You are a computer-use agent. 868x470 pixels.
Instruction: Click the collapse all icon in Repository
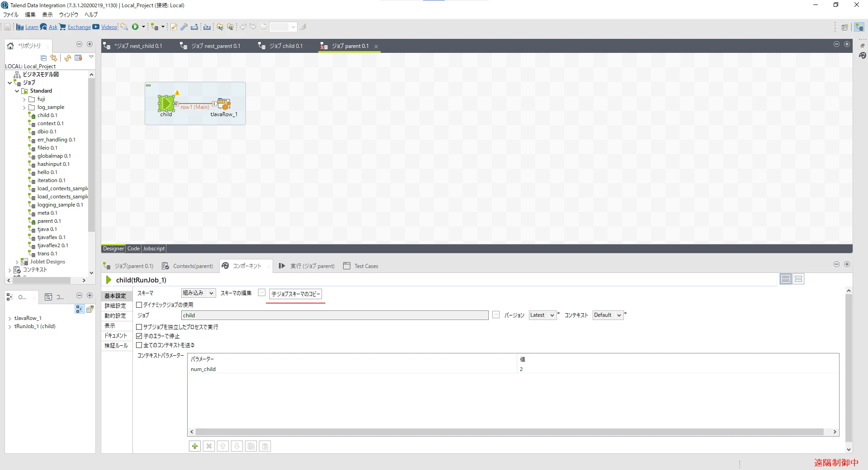(x=44, y=58)
